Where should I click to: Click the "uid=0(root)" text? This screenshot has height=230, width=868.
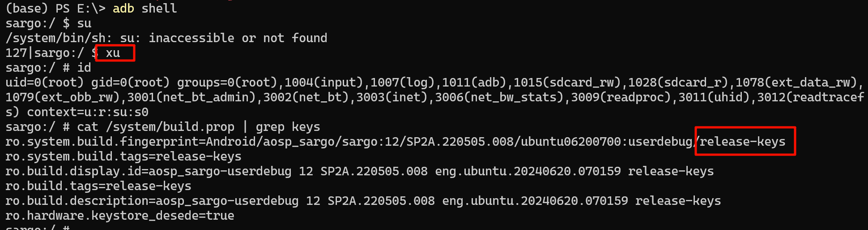tap(44, 82)
